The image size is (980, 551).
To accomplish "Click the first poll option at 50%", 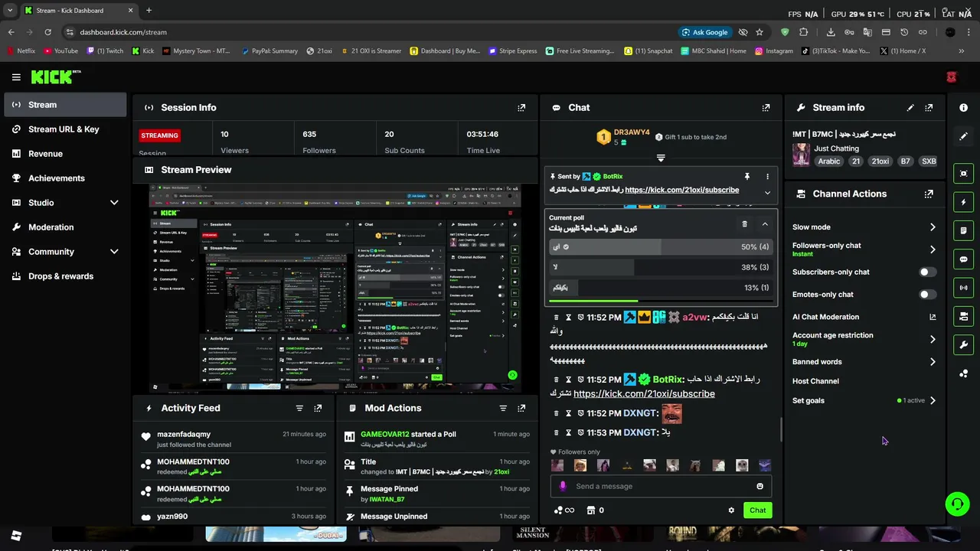I will tap(660, 247).
